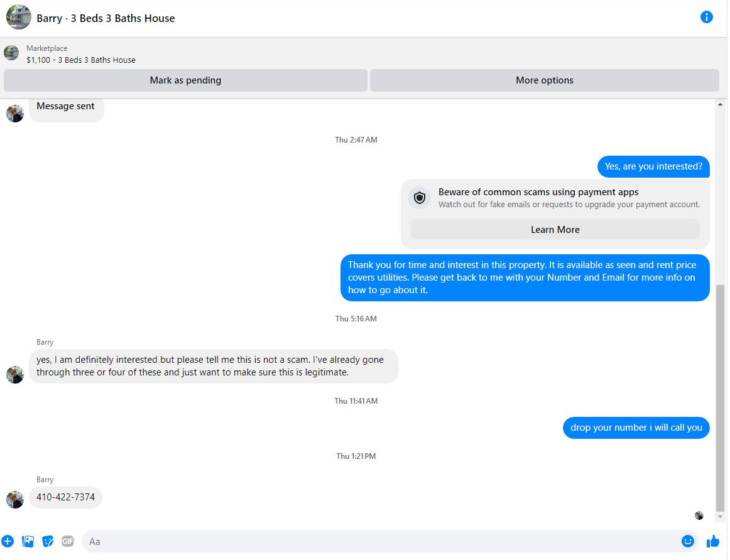Click the shield scam warning icon
This screenshot has height=560, width=730.
pyautogui.click(x=420, y=198)
